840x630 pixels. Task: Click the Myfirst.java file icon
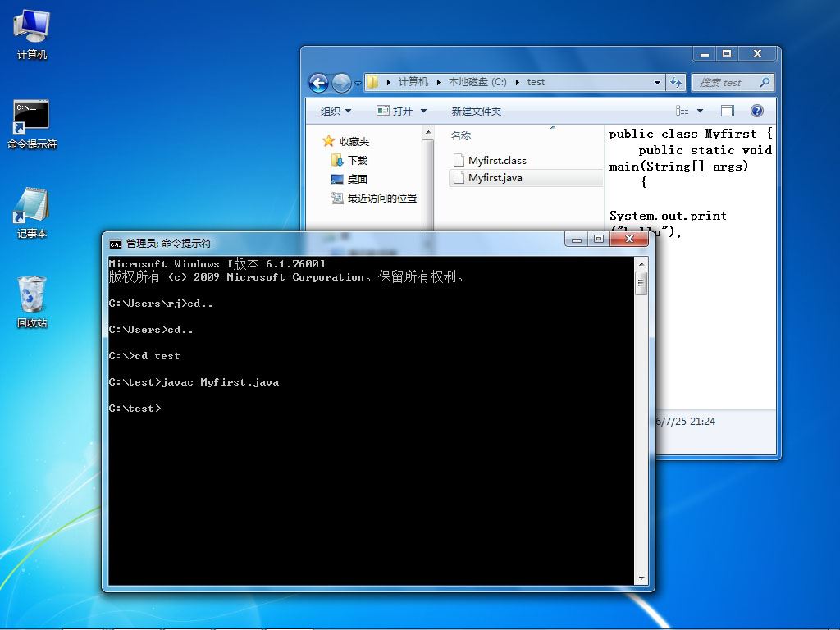point(459,177)
